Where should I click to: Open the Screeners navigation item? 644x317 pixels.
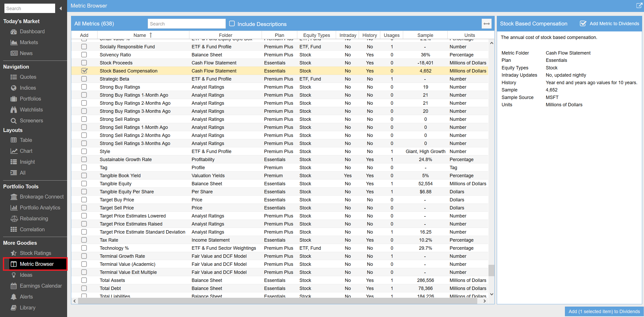(x=31, y=121)
